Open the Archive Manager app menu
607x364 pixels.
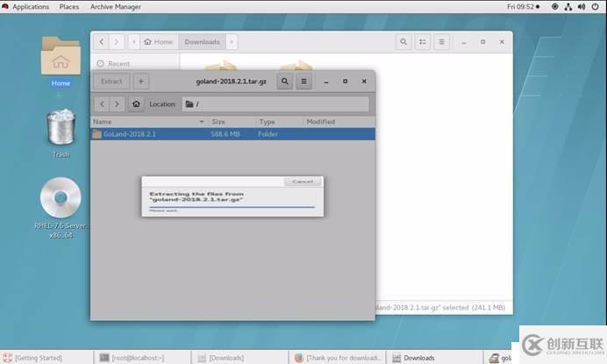[x=116, y=7]
